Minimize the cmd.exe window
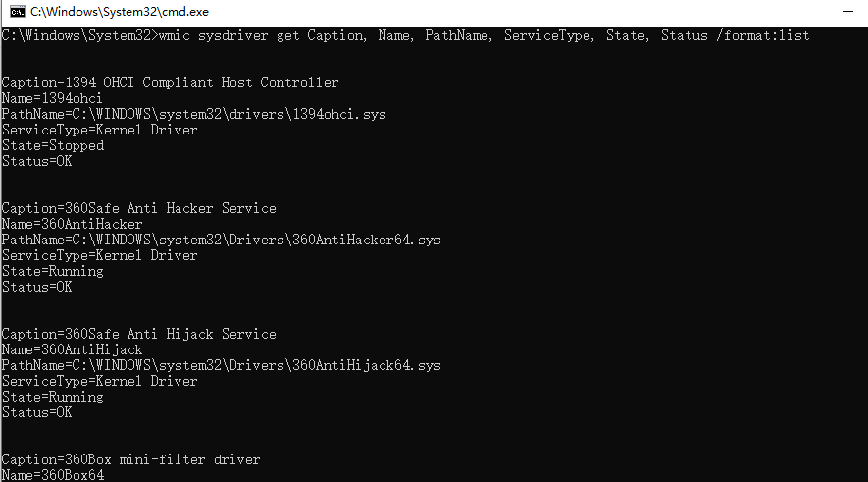The width and height of the screenshot is (868, 482). (848, 12)
